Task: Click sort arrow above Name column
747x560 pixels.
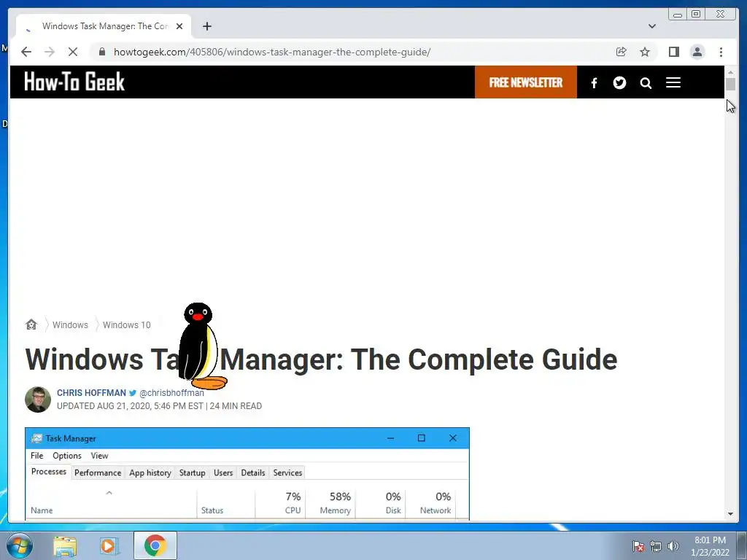Action: [109, 493]
